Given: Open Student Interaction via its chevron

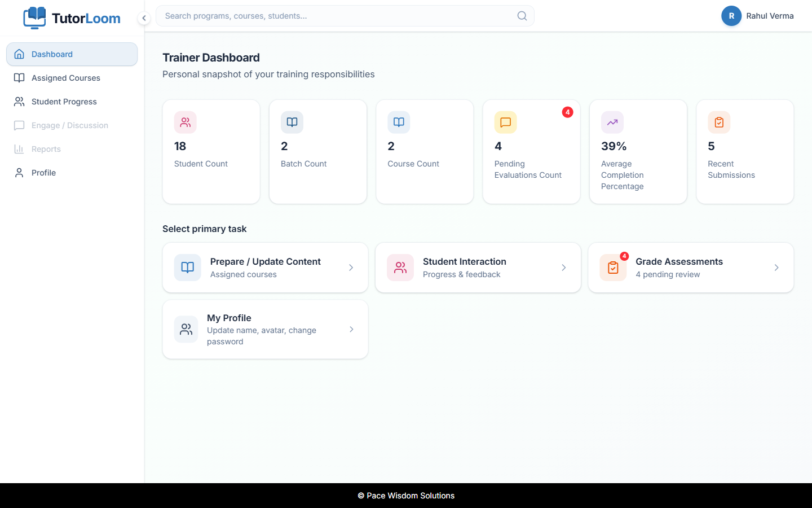Looking at the screenshot, I should [x=563, y=268].
